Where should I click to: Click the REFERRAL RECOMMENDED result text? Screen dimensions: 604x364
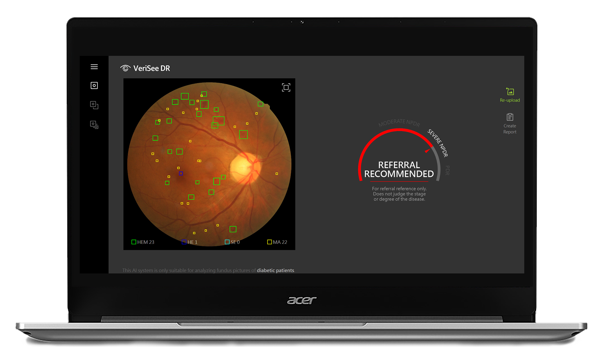tap(399, 169)
